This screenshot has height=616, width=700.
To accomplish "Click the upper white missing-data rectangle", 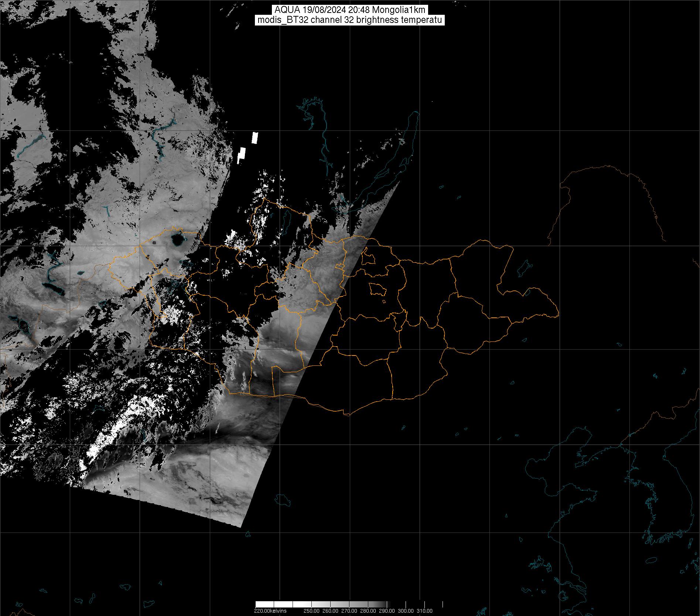I will pyautogui.click(x=255, y=137).
